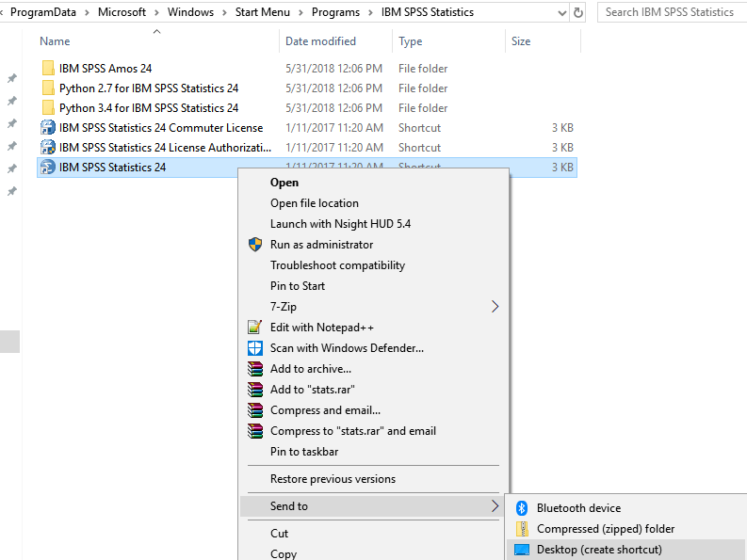Click the Python 2.7 folder icon

point(48,88)
